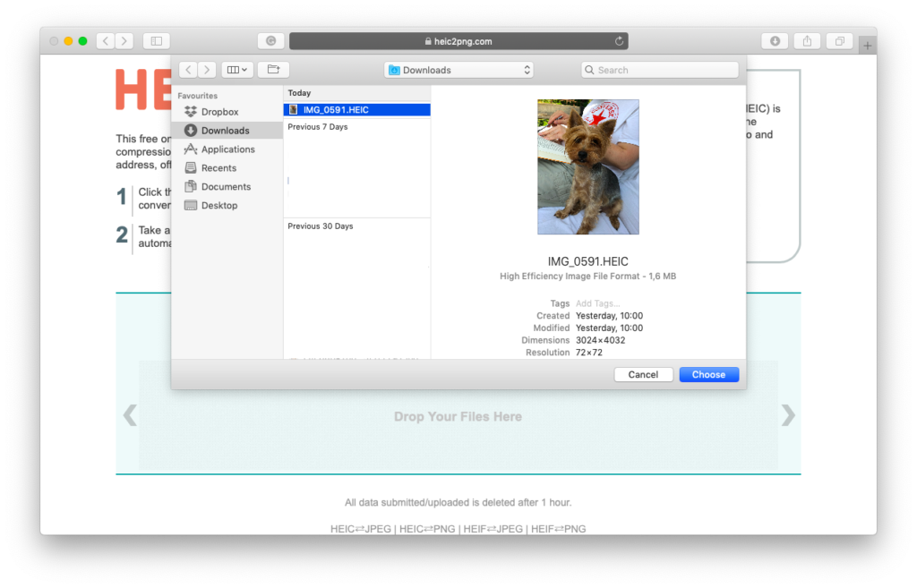
Task: Select Dropbox in the Favourites sidebar
Action: 219,112
